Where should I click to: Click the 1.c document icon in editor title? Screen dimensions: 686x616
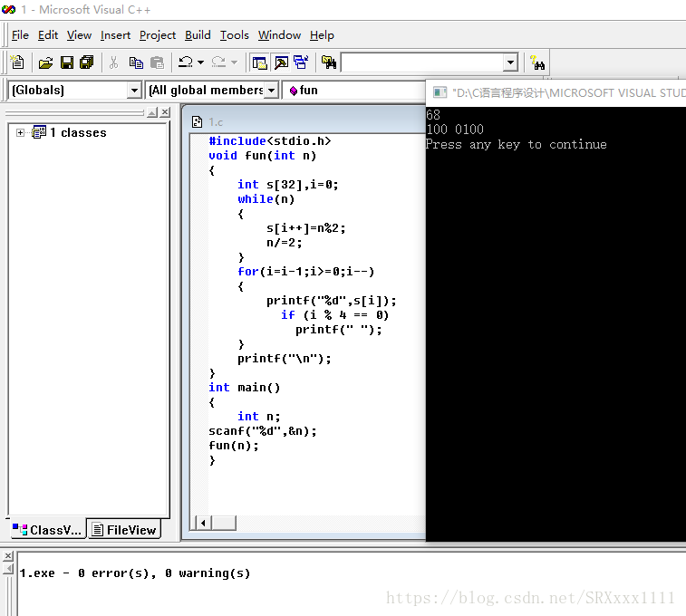coord(198,122)
